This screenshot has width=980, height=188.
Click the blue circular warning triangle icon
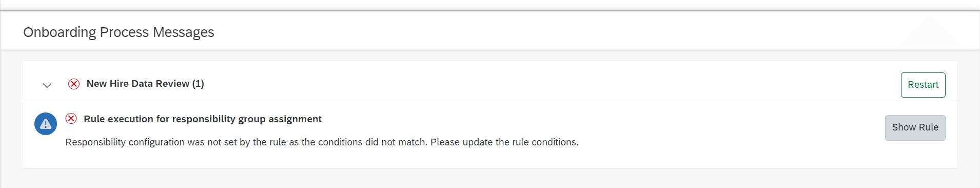click(x=46, y=124)
